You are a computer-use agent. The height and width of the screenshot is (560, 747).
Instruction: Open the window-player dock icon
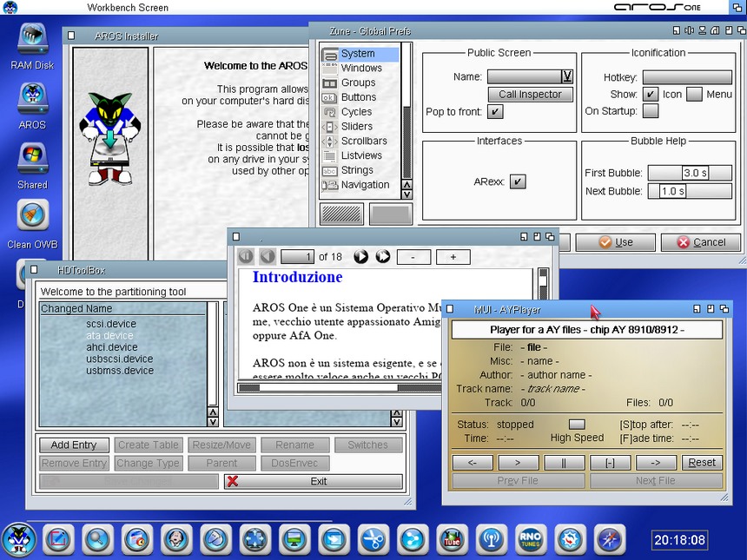(334, 539)
